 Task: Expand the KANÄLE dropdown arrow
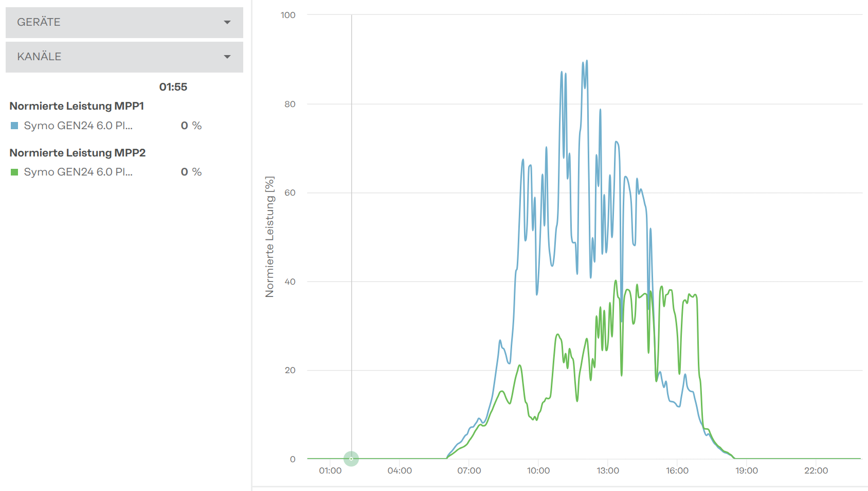(x=227, y=57)
